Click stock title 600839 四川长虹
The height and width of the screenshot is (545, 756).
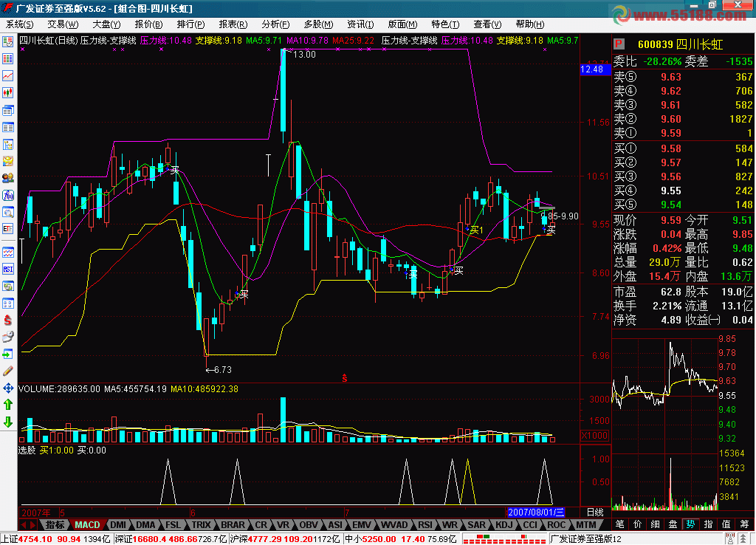680,44
